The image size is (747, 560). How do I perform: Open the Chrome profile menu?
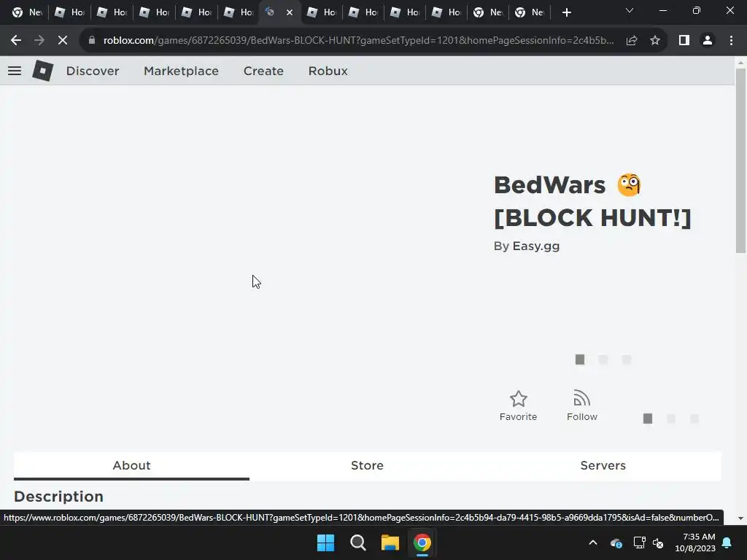(708, 41)
